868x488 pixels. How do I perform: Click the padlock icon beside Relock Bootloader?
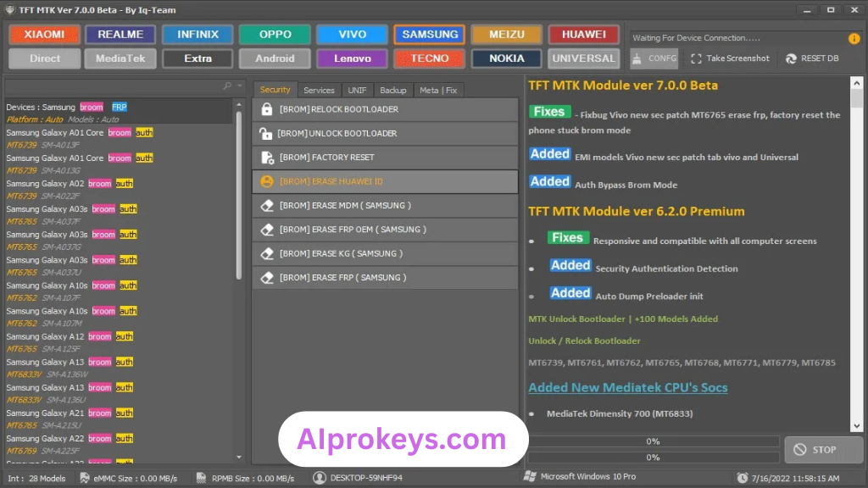tap(267, 109)
